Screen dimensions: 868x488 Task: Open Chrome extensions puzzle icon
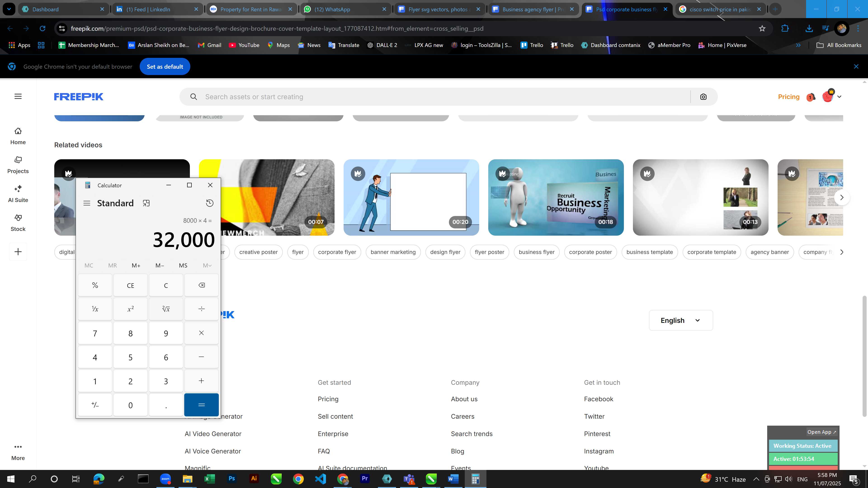[785, 29]
